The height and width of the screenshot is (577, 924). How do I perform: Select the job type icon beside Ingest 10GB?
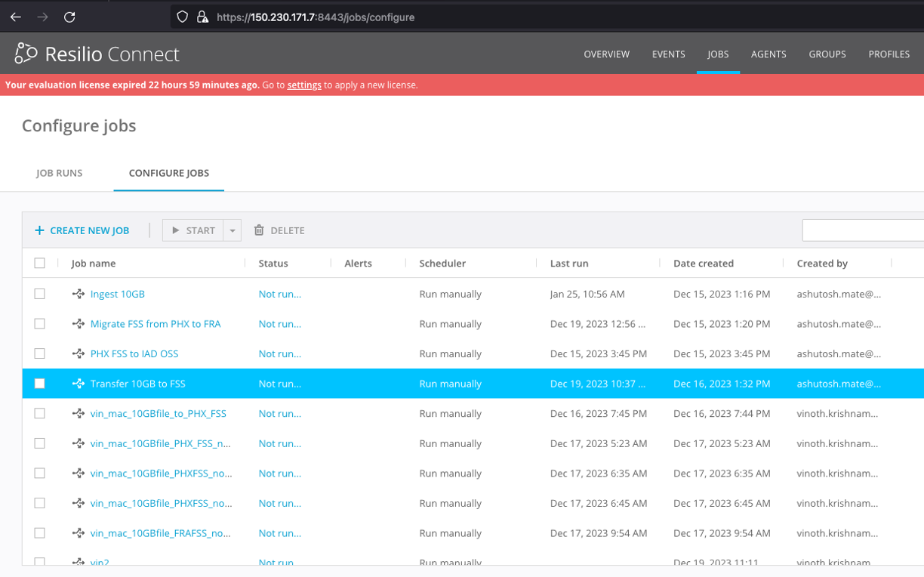point(79,293)
